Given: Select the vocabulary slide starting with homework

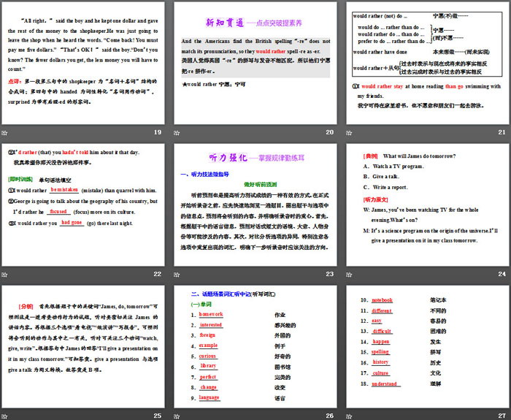Looking at the screenshot, I should [255, 346].
